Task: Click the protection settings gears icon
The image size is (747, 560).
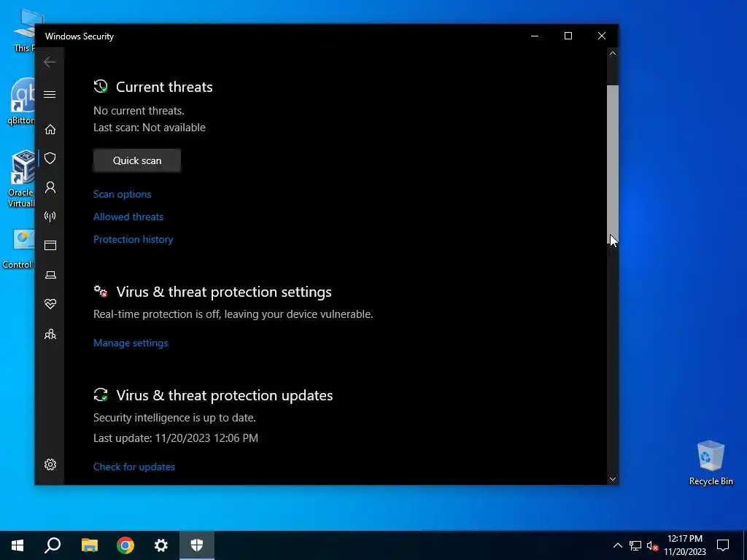Action: coord(101,291)
